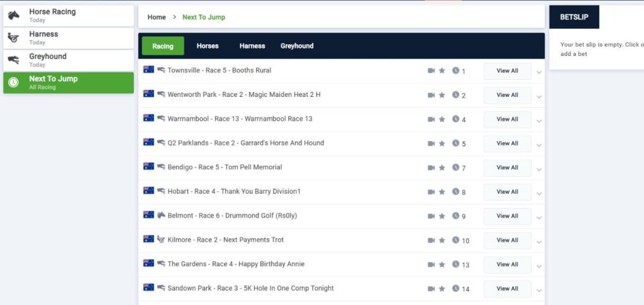Viewport: 644px width, 305px height.
Task: Expand Sandown Park Race 3 chevron
Action: [539, 291]
